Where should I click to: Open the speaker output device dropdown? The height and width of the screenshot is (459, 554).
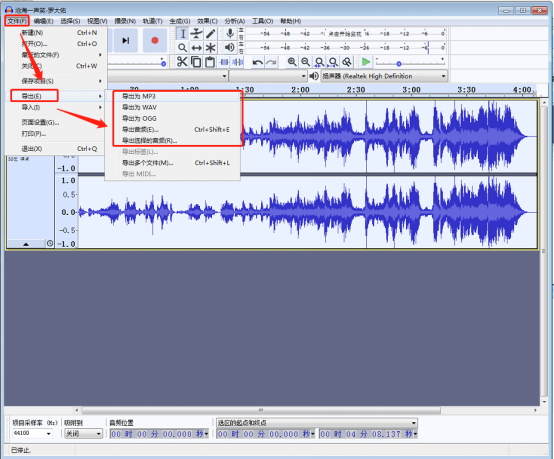click(384, 76)
